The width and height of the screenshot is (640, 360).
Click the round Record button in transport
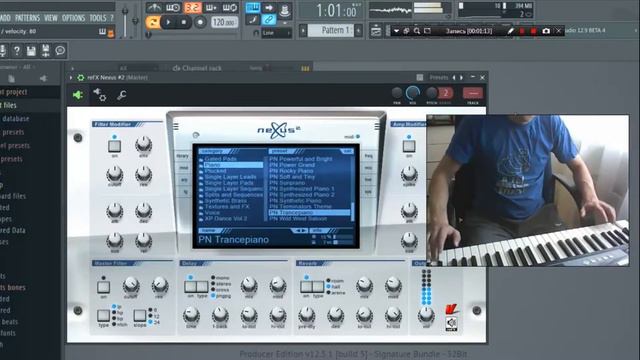point(200,22)
